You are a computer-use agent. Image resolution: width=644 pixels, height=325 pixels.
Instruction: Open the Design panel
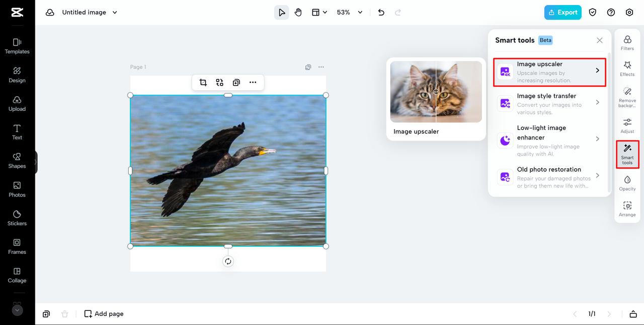pyautogui.click(x=17, y=75)
